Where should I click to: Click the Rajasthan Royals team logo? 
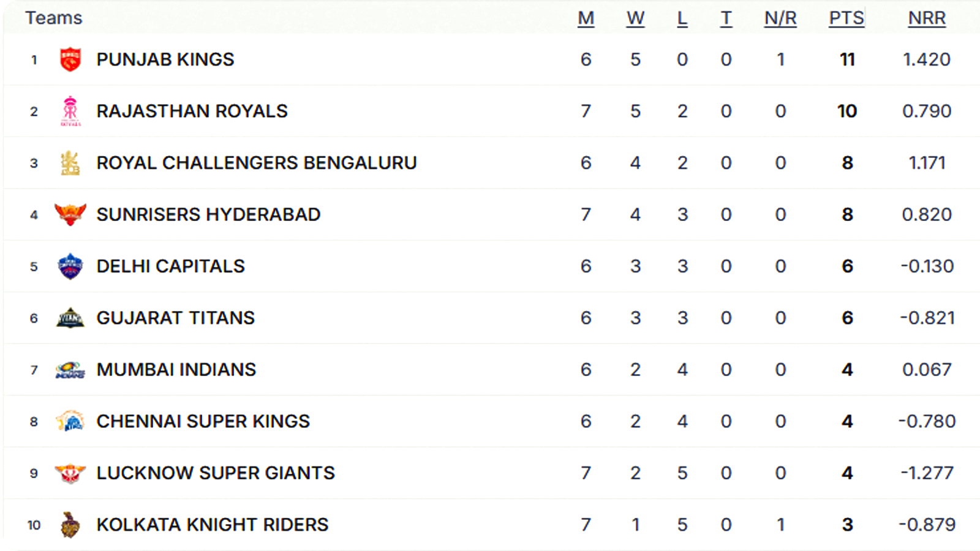tap(70, 111)
